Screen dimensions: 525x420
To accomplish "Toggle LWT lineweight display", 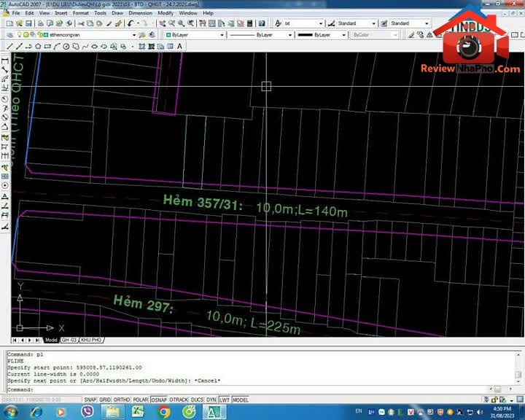I will pyautogui.click(x=225, y=400).
